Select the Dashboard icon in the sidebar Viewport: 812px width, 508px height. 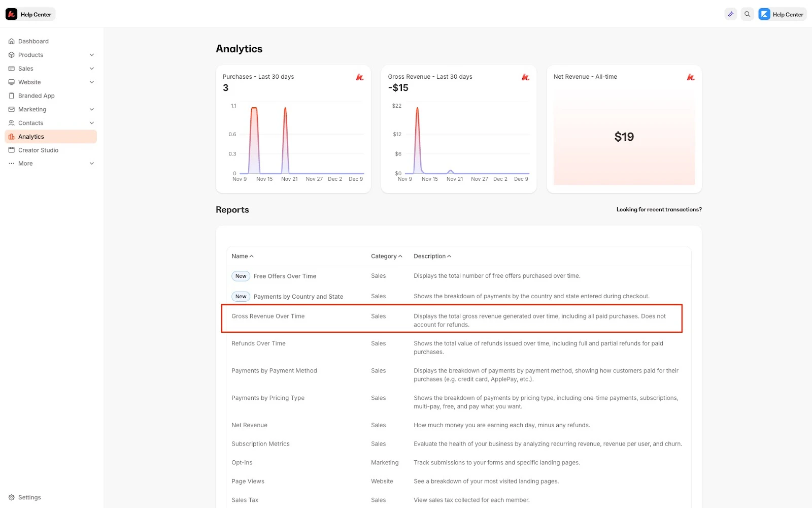11,41
